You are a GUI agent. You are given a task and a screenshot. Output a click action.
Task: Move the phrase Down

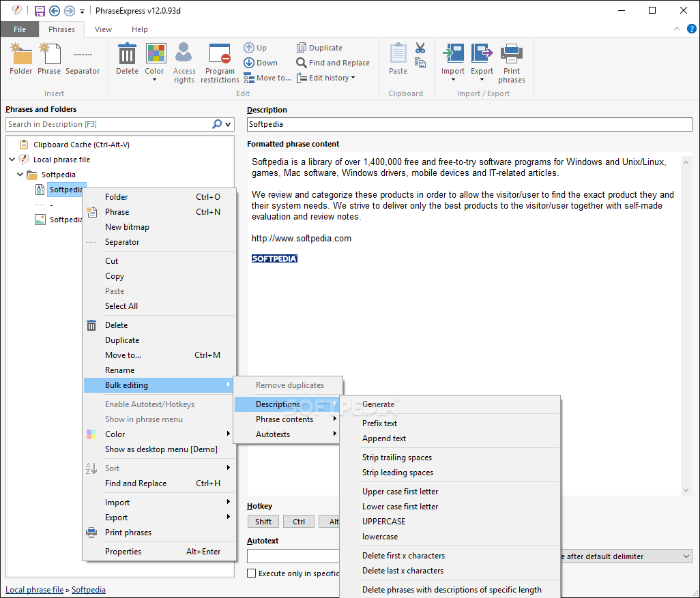click(261, 63)
